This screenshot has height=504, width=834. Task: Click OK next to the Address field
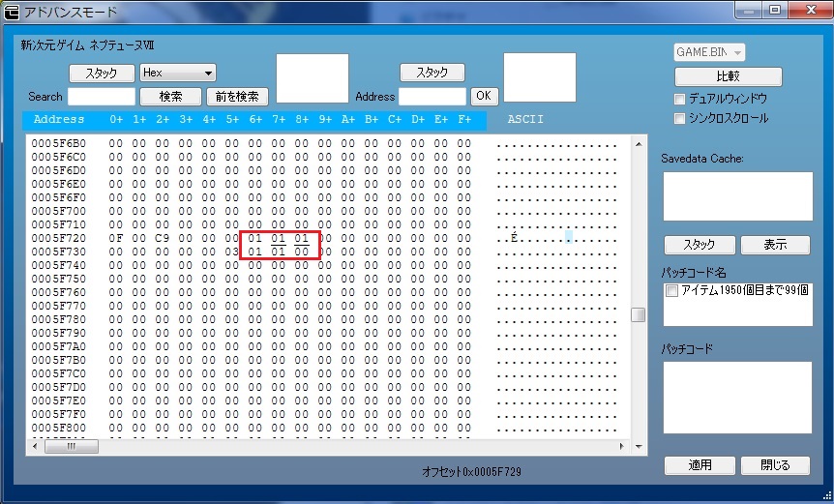click(x=483, y=97)
